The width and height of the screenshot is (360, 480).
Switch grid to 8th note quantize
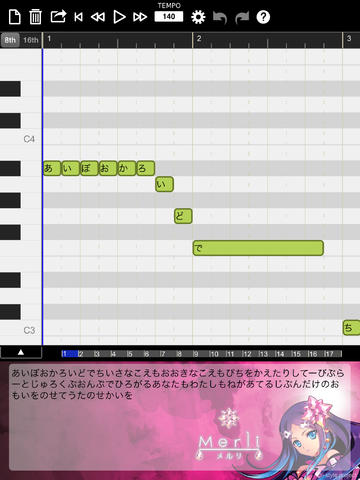(x=10, y=40)
